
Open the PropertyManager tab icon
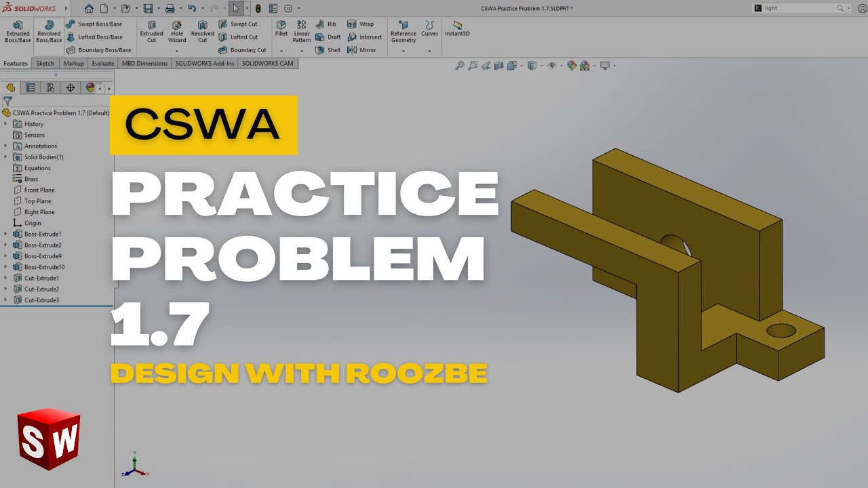point(31,87)
